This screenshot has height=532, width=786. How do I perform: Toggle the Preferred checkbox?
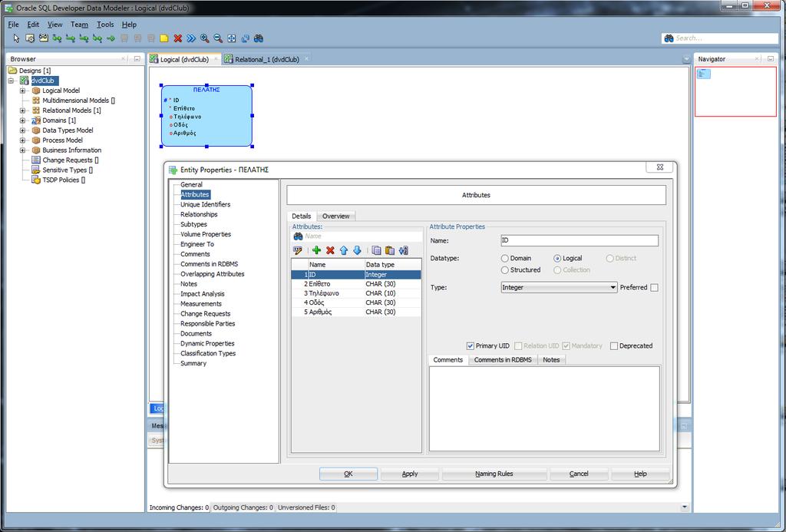point(654,288)
